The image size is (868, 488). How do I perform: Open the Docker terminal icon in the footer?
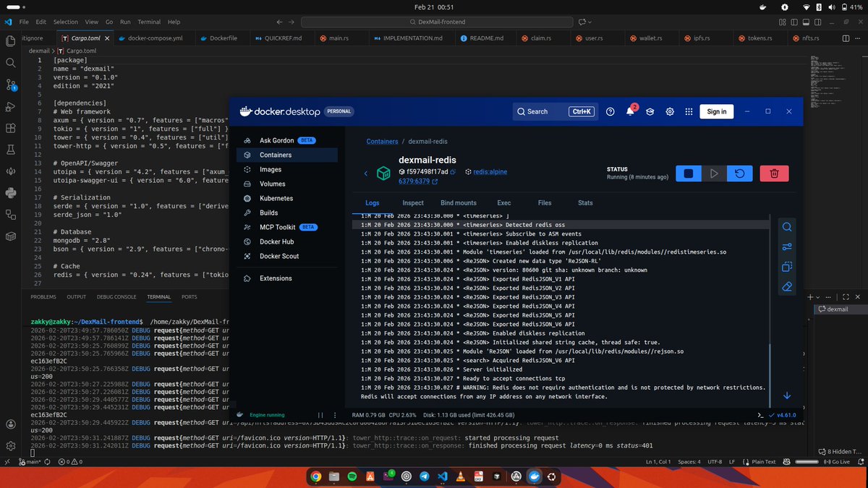(759, 415)
